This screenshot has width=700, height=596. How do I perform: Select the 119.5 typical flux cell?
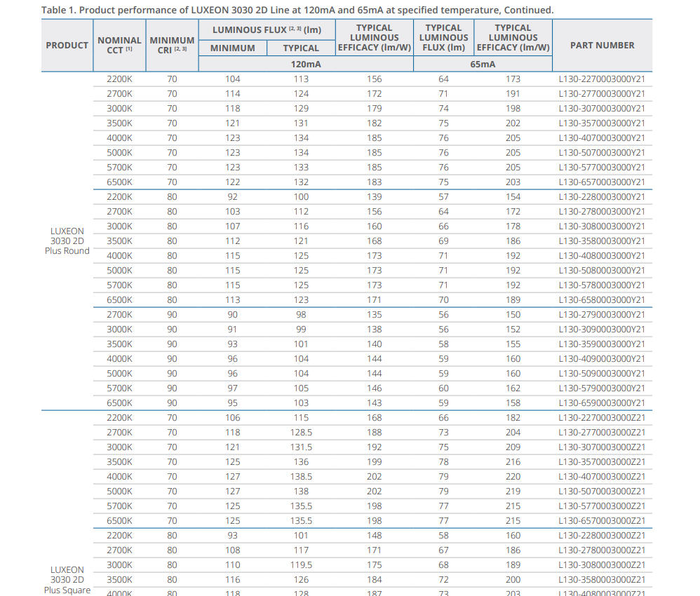point(301,565)
